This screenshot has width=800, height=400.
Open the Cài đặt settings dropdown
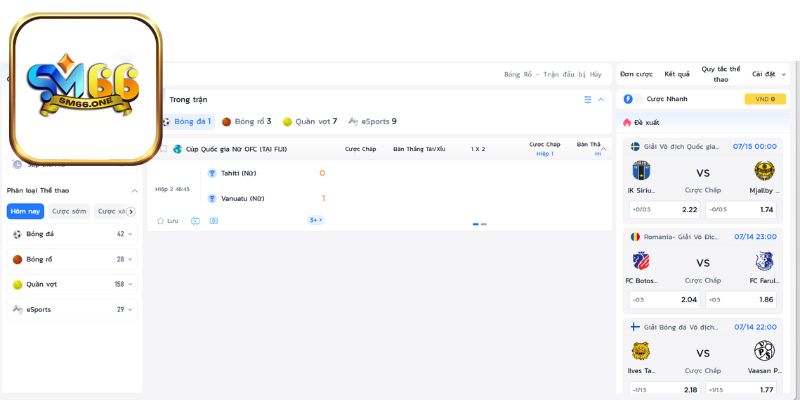tap(769, 74)
